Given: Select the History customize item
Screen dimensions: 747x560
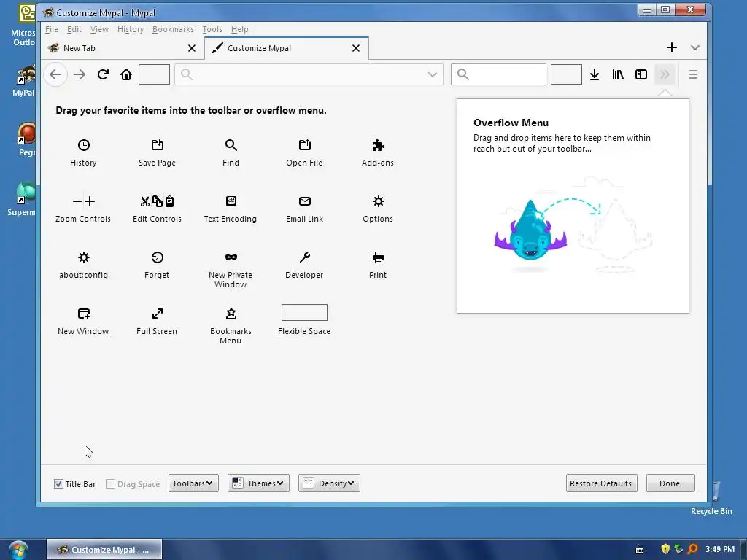Looking at the screenshot, I should click(83, 152).
